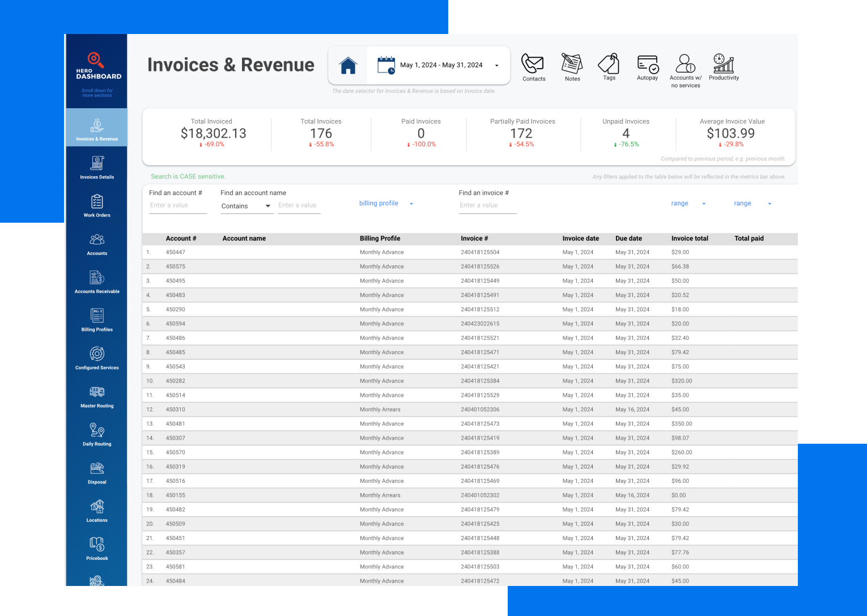Expand the billing profile filter dropdown
The image size is (867, 616).
click(x=386, y=203)
